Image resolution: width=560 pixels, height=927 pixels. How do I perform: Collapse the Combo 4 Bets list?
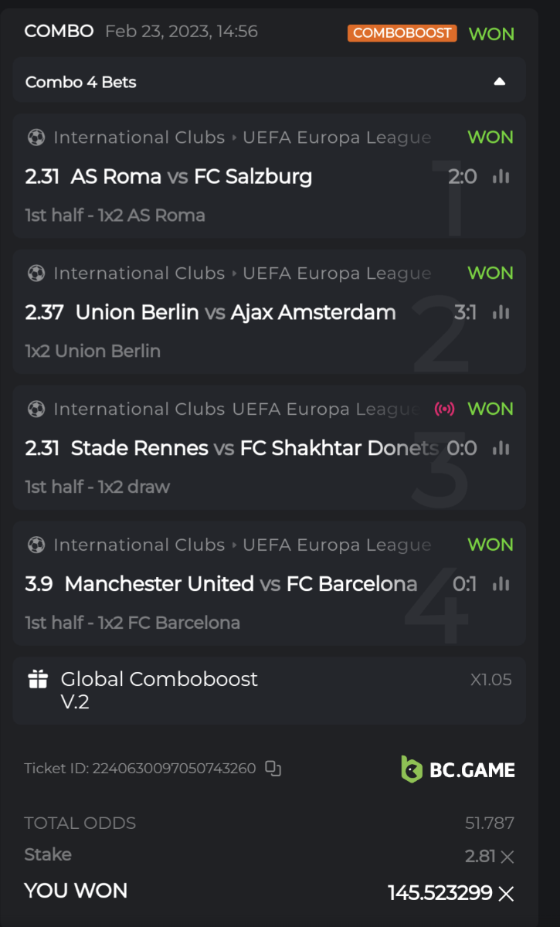tap(500, 82)
